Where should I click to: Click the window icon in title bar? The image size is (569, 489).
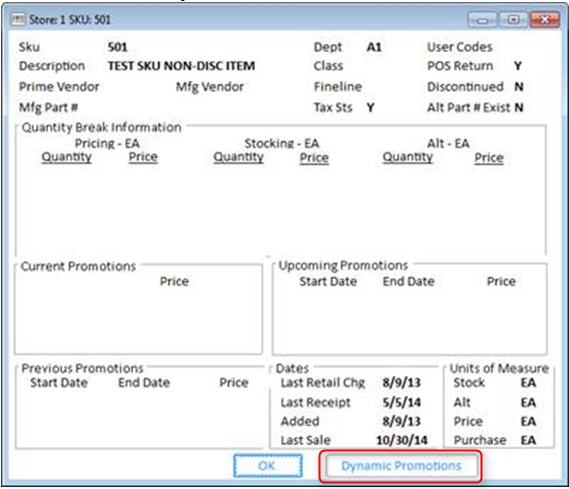click(17, 20)
